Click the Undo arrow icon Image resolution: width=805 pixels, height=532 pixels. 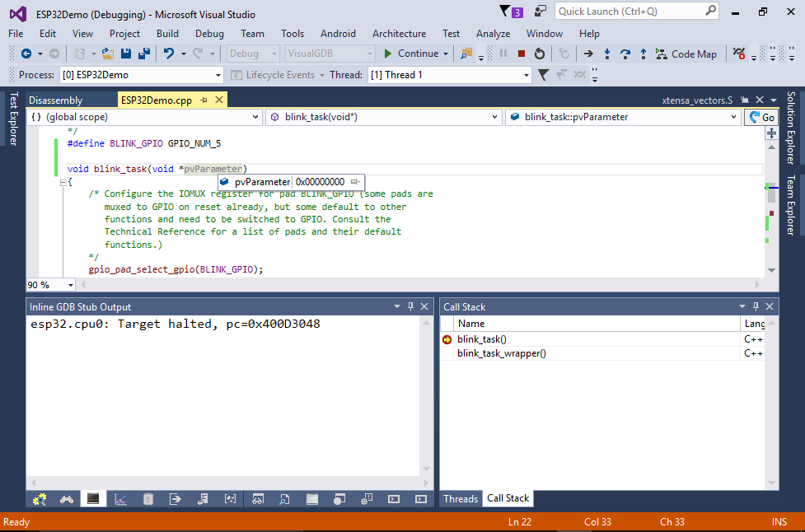168,54
